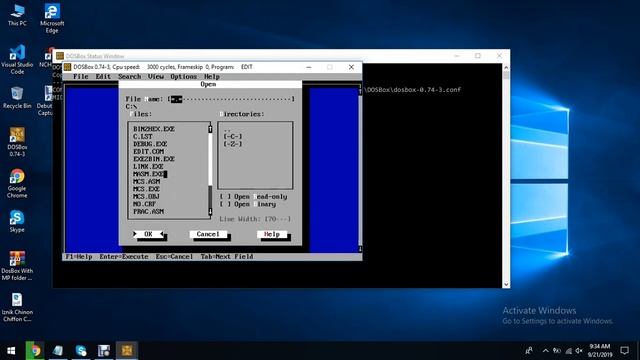Screen dimensions: 640x360
Task: Toggle the Open Binary checkbox
Action: click(224, 204)
